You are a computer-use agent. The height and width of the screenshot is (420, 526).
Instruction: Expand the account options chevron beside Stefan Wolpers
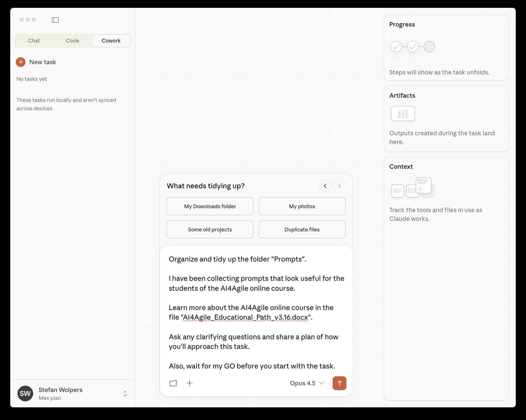[x=125, y=393]
